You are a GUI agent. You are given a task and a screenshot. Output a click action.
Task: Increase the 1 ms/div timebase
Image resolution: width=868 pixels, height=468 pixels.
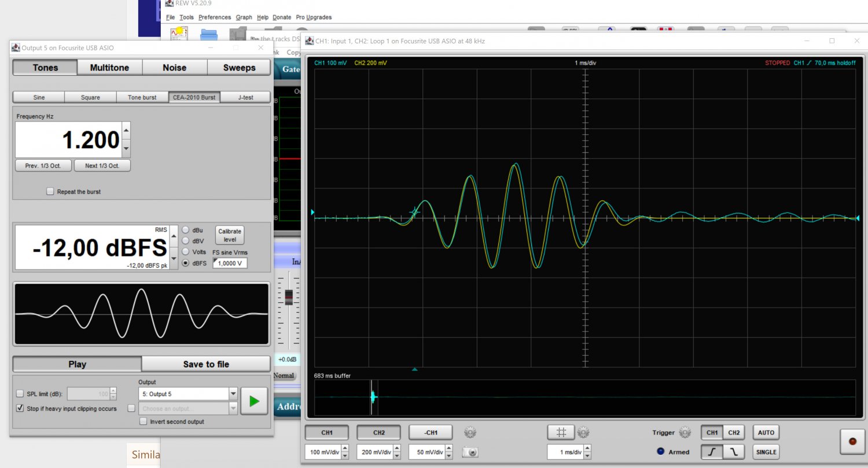[x=588, y=448]
